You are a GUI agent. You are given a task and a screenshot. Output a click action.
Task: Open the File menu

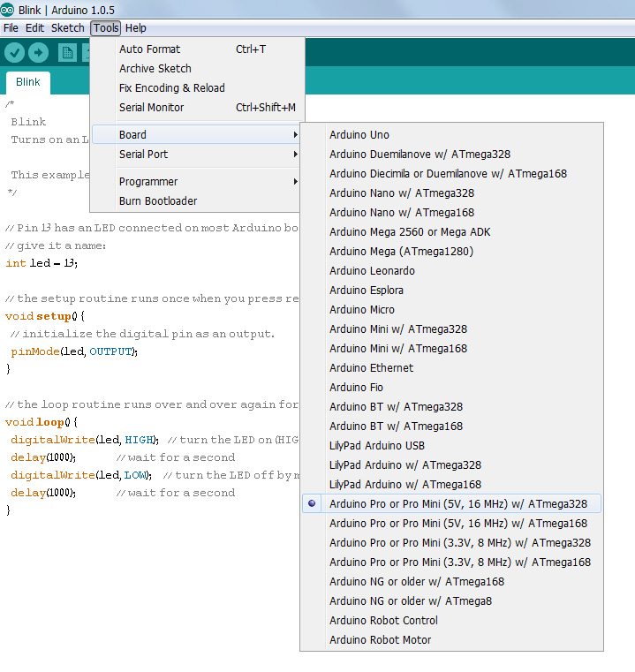(11, 28)
